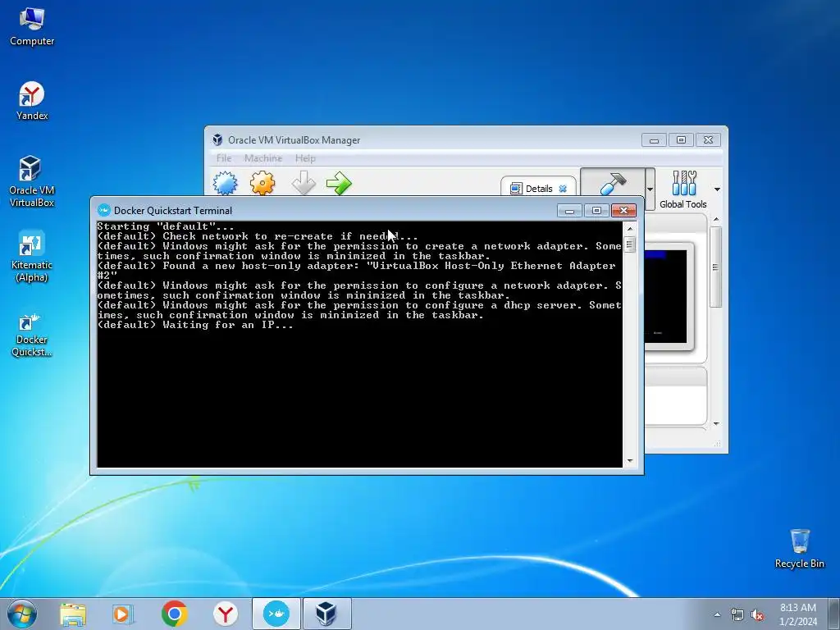840x630 pixels.
Task: Open the Global Tools dropdown arrow
Action: coord(717,189)
